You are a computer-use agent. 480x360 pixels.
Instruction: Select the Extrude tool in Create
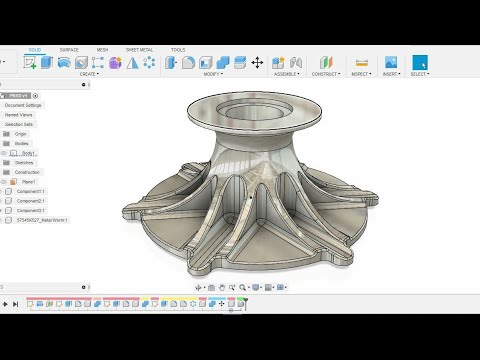pyautogui.click(x=47, y=62)
